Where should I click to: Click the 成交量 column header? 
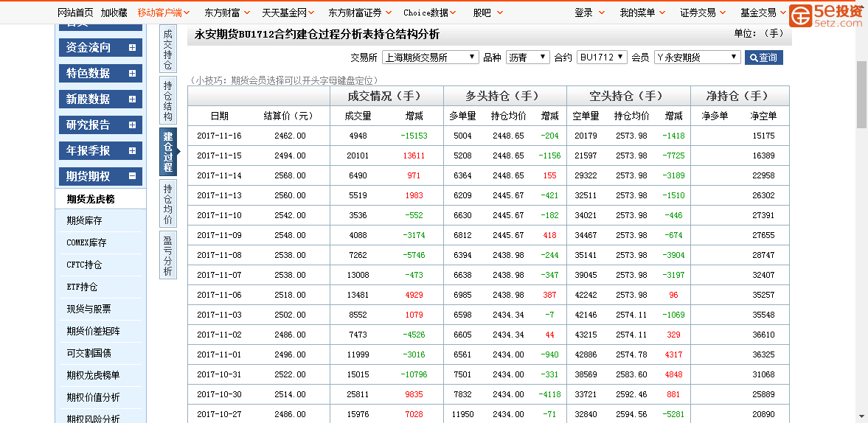pyautogui.click(x=358, y=116)
